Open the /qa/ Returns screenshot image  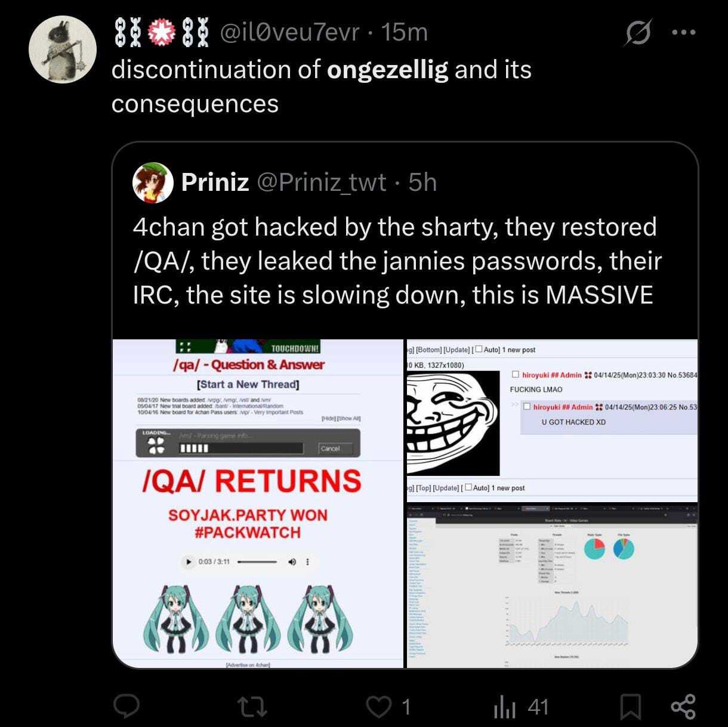click(258, 503)
